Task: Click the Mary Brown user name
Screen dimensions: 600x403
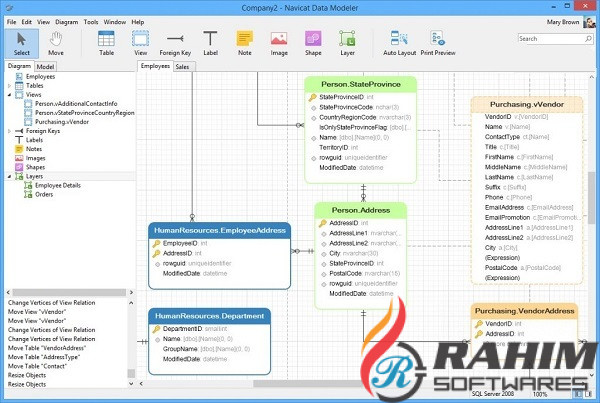Action: (x=563, y=22)
